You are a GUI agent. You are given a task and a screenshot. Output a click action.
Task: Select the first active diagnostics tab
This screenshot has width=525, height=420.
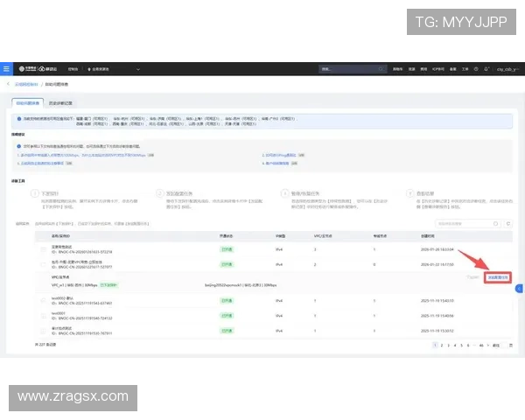coord(27,103)
